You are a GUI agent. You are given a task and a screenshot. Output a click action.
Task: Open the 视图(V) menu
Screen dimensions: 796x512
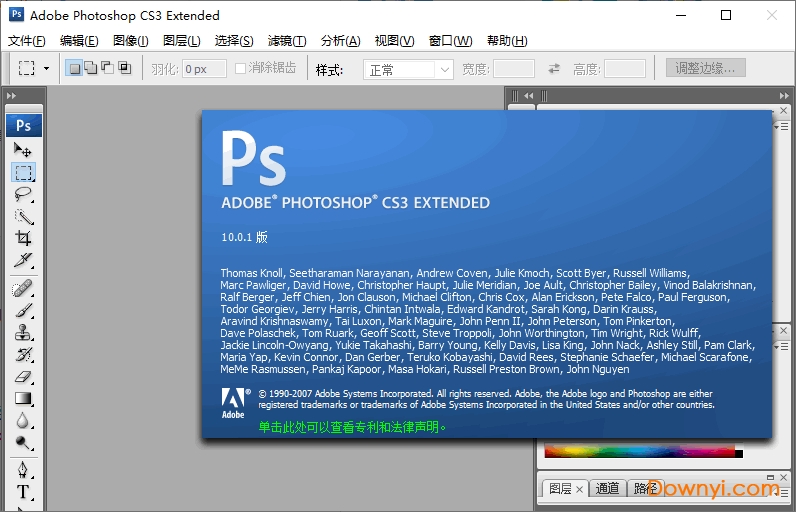[394, 41]
